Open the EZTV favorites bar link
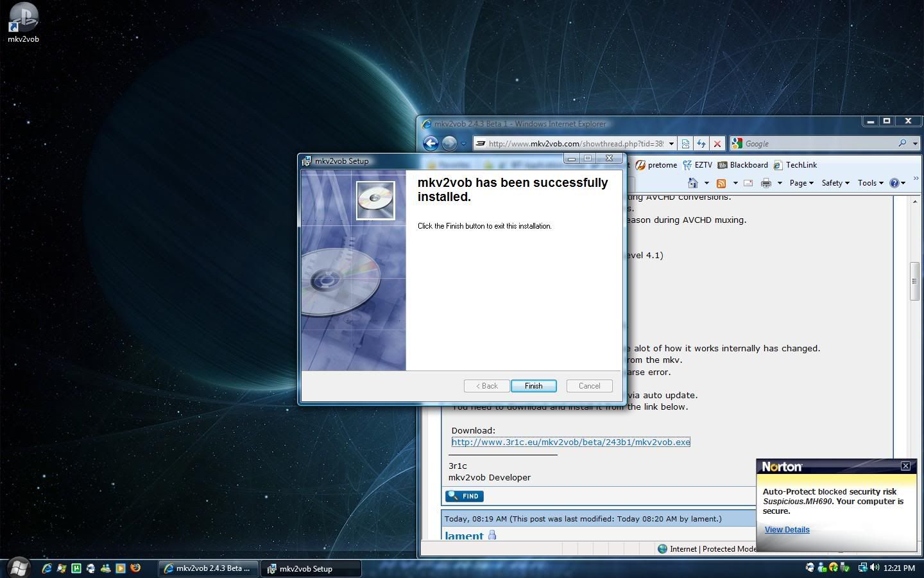 point(697,165)
